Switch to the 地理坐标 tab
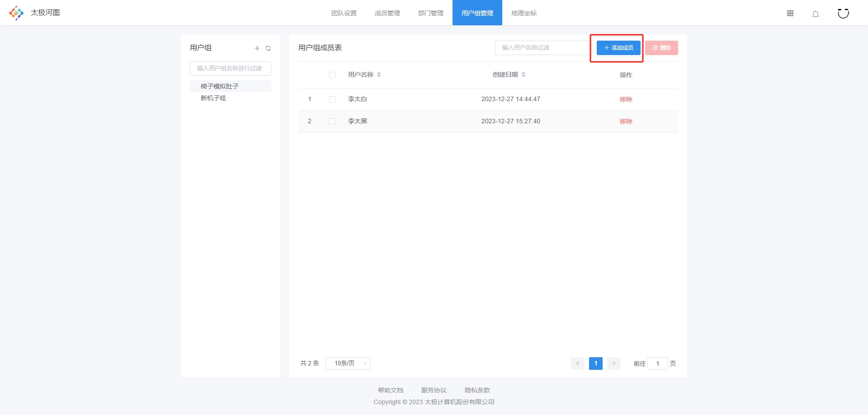This screenshot has width=868, height=415. click(524, 13)
